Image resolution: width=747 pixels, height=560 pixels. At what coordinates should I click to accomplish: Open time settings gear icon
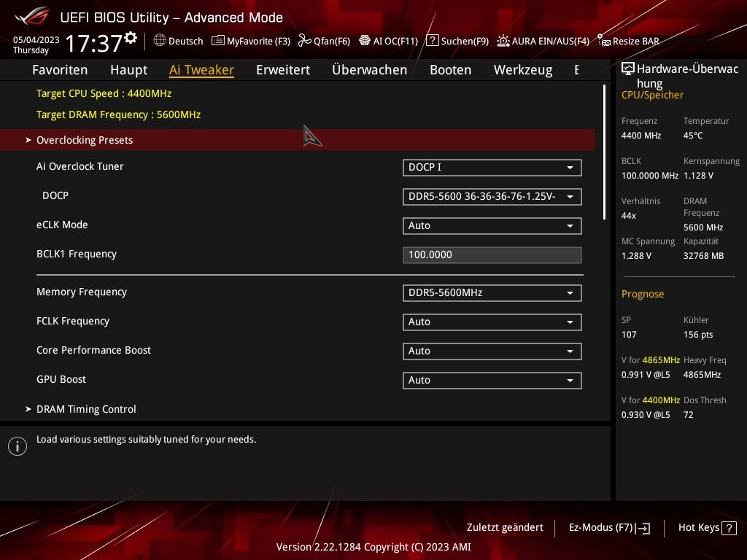[131, 38]
